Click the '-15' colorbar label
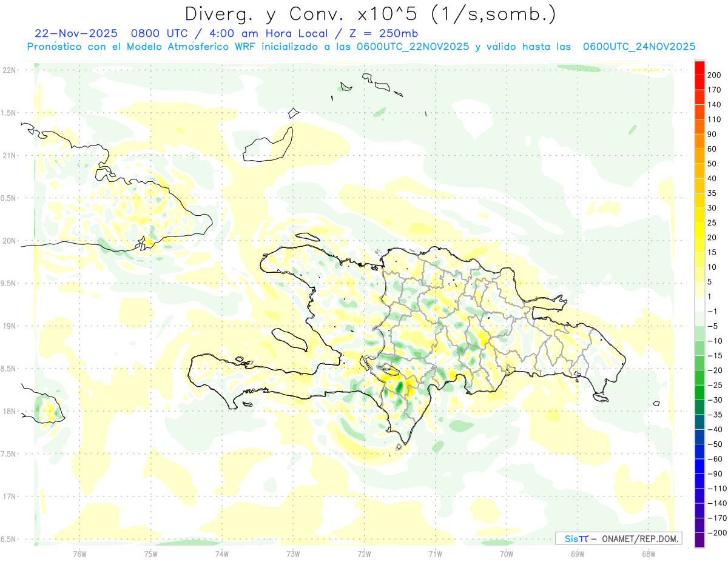The width and height of the screenshot is (728, 562). click(715, 355)
